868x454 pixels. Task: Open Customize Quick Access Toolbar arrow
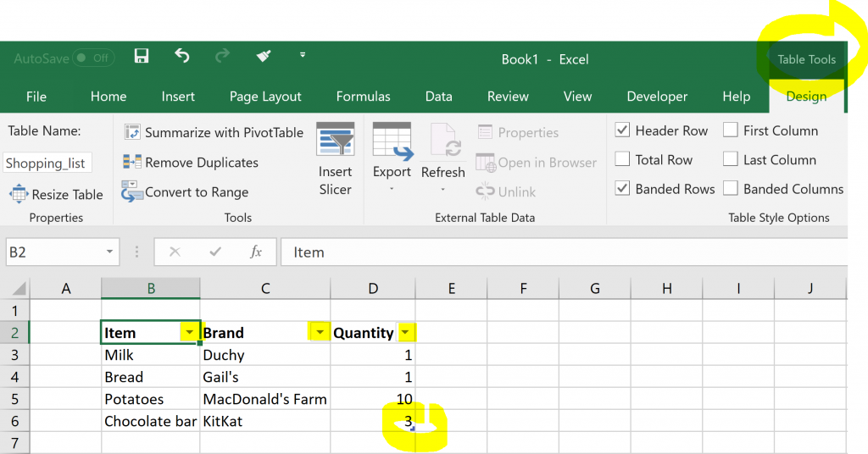(x=303, y=55)
